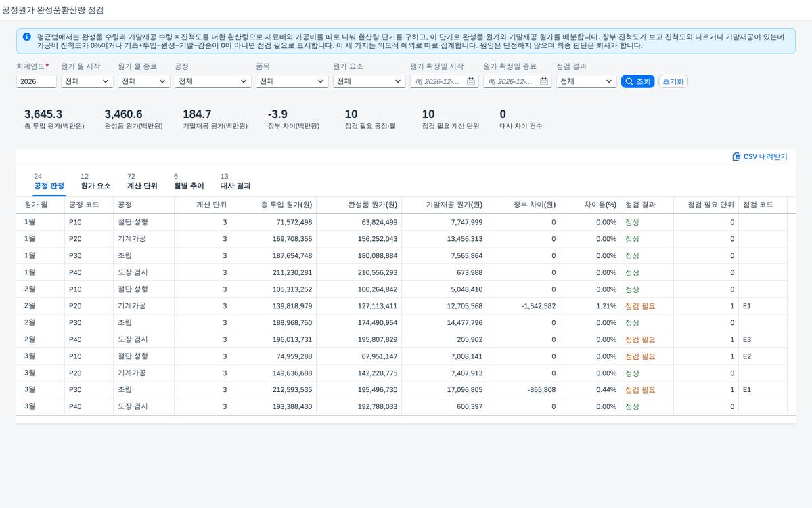Open the 원가 요소 dropdown
The height and width of the screenshot is (508, 812).
point(369,81)
